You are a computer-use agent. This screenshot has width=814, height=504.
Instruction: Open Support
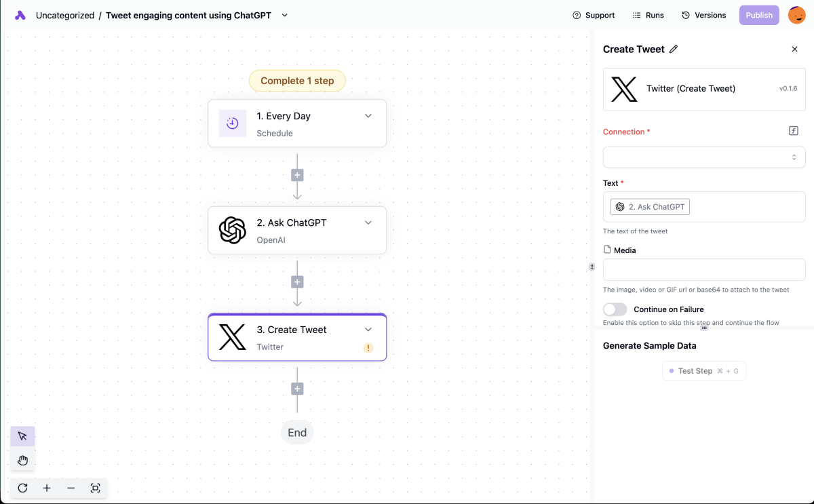594,15
